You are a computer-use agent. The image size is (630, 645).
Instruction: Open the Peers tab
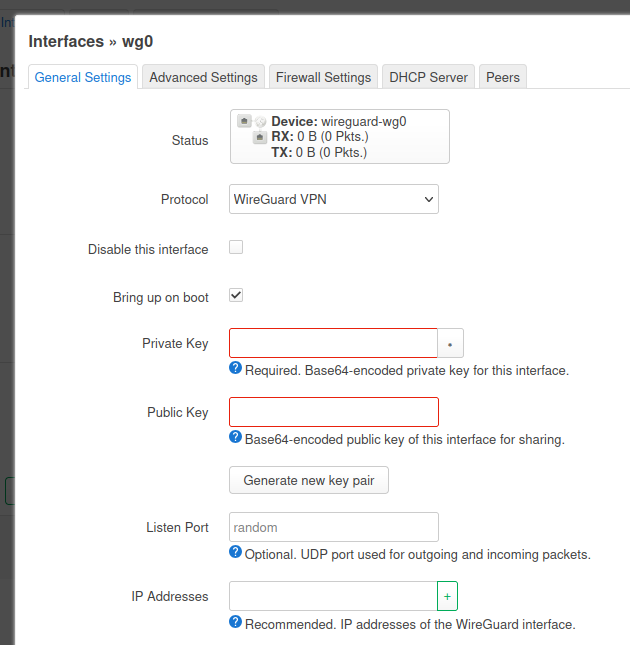(x=503, y=77)
